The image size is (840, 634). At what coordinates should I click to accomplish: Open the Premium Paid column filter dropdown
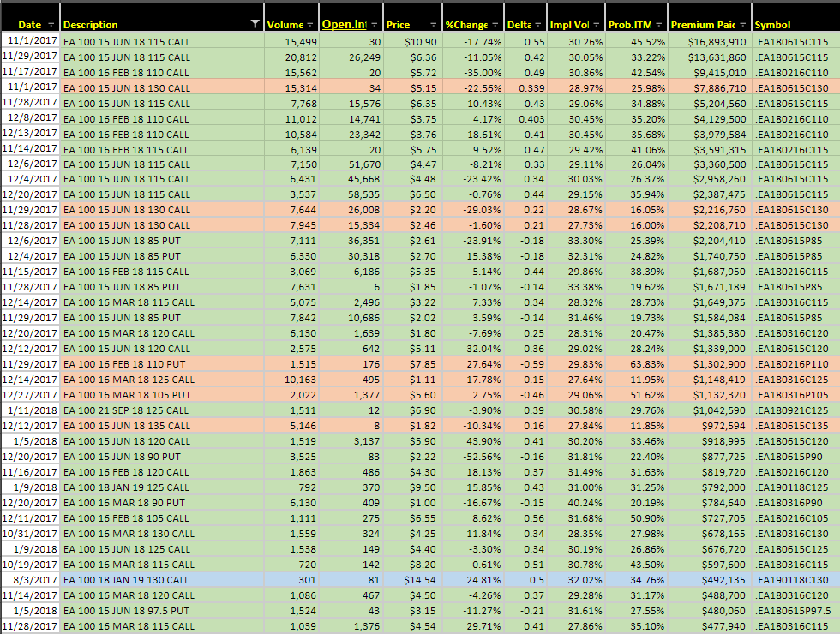coord(742,24)
